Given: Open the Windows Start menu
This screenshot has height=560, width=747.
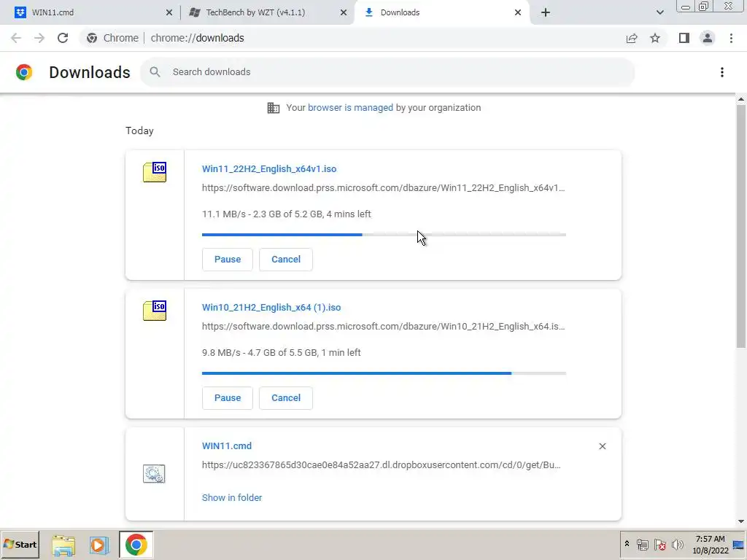Looking at the screenshot, I should click(x=20, y=545).
